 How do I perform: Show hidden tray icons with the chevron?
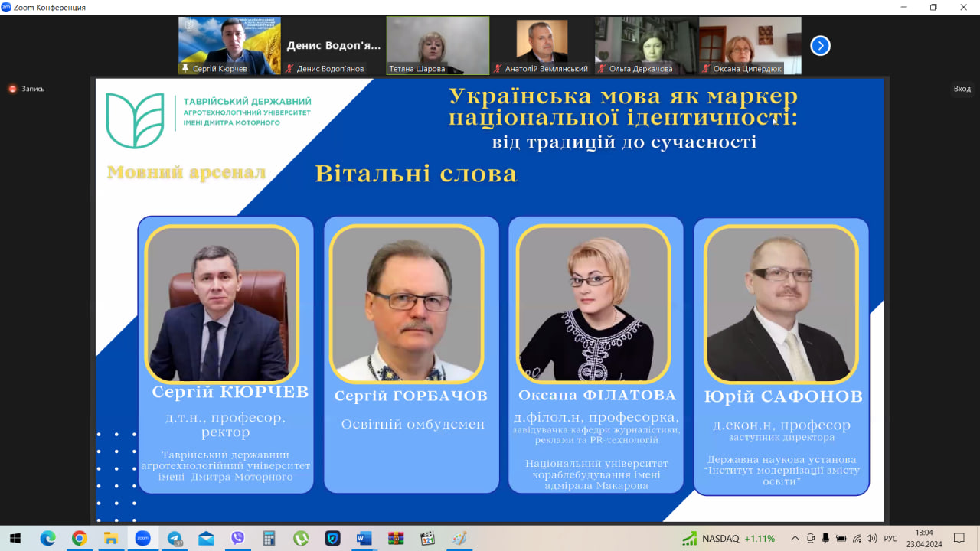pos(795,538)
